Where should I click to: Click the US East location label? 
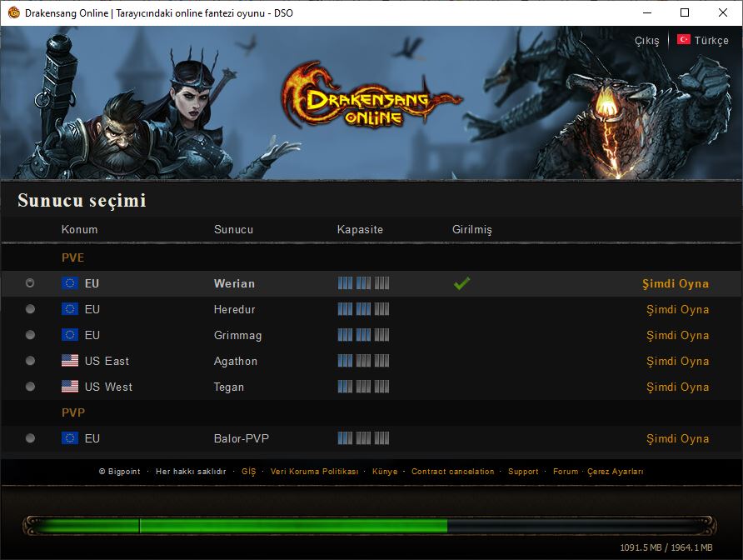pyautogui.click(x=107, y=362)
